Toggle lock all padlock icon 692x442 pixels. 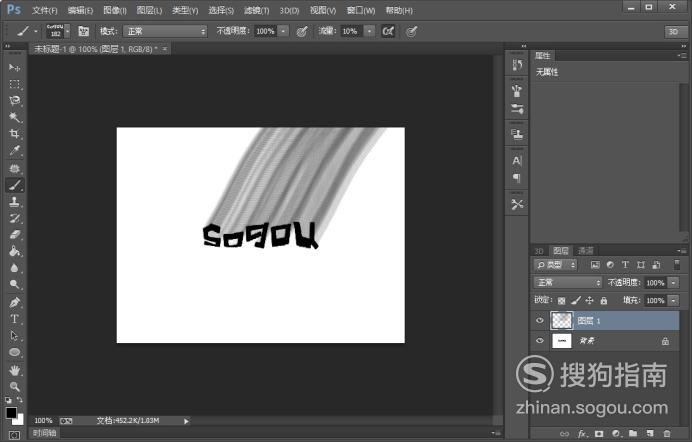[x=603, y=300]
